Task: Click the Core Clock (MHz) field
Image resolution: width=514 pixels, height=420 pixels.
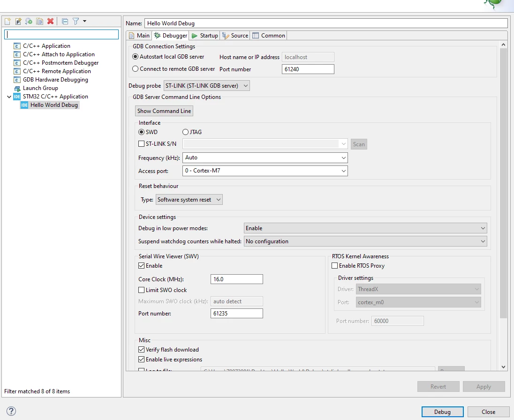Action: pos(237,279)
